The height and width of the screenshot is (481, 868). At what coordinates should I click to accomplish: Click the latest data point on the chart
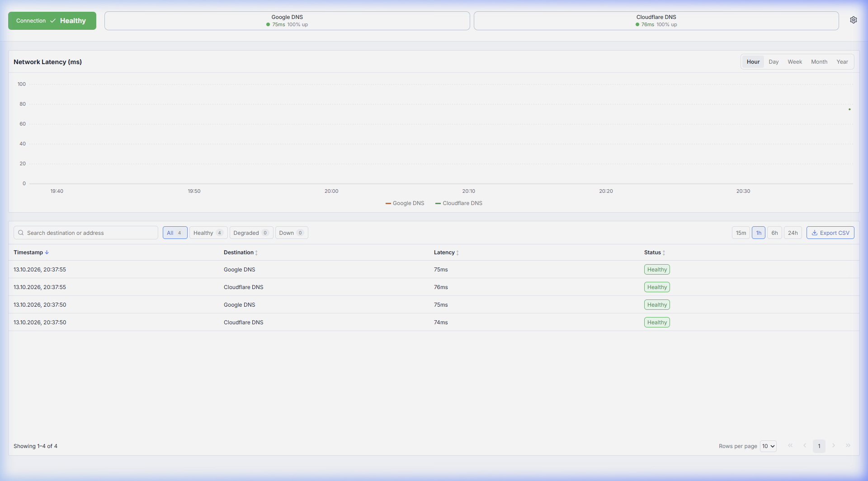[849, 109]
